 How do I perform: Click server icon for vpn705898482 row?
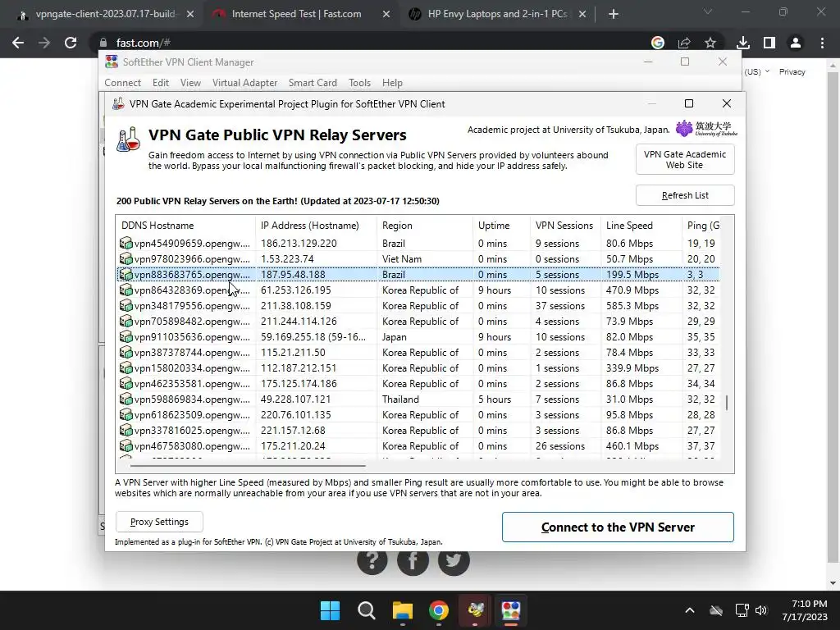tap(126, 321)
